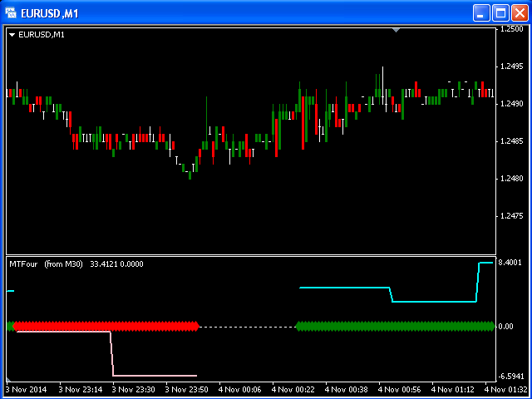Click the MTFour indicator label
The image size is (532, 399).
(23, 264)
